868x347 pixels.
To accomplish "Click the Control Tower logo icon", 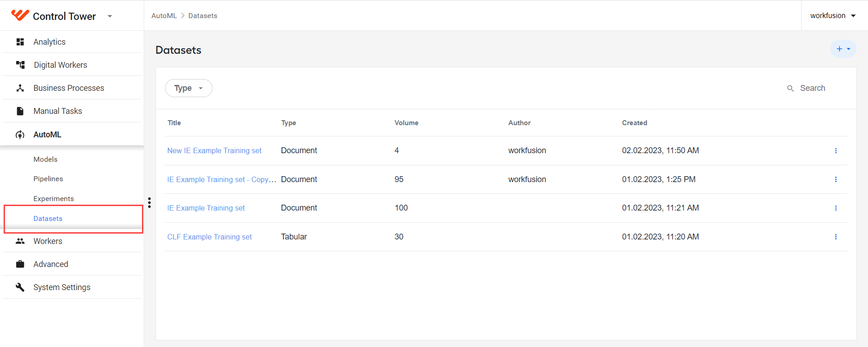I will click(20, 15).
